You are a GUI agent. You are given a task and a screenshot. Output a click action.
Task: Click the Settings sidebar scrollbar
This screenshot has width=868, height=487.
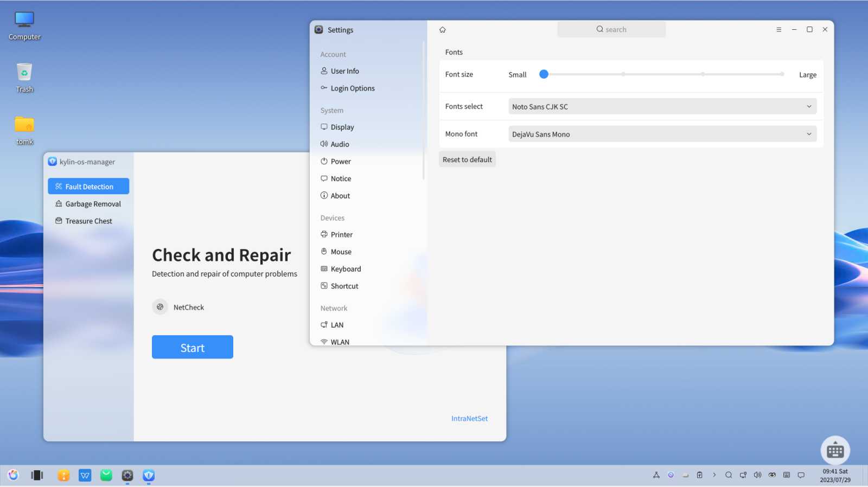click(x=423, y=111)
